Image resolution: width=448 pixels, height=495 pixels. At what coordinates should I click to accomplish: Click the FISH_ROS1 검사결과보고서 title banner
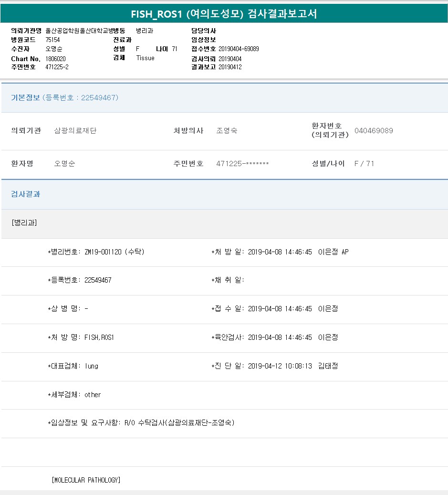[x=224, y=14]
